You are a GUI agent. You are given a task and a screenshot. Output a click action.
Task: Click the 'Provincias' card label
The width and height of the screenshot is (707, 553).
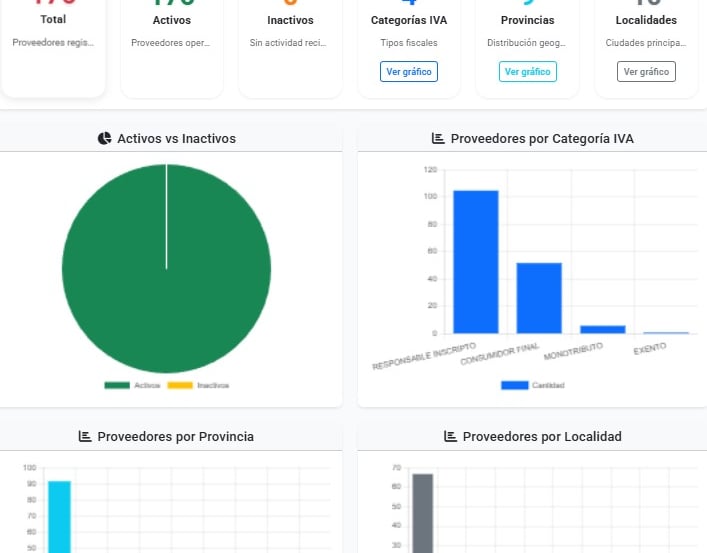tap(528, 20)
